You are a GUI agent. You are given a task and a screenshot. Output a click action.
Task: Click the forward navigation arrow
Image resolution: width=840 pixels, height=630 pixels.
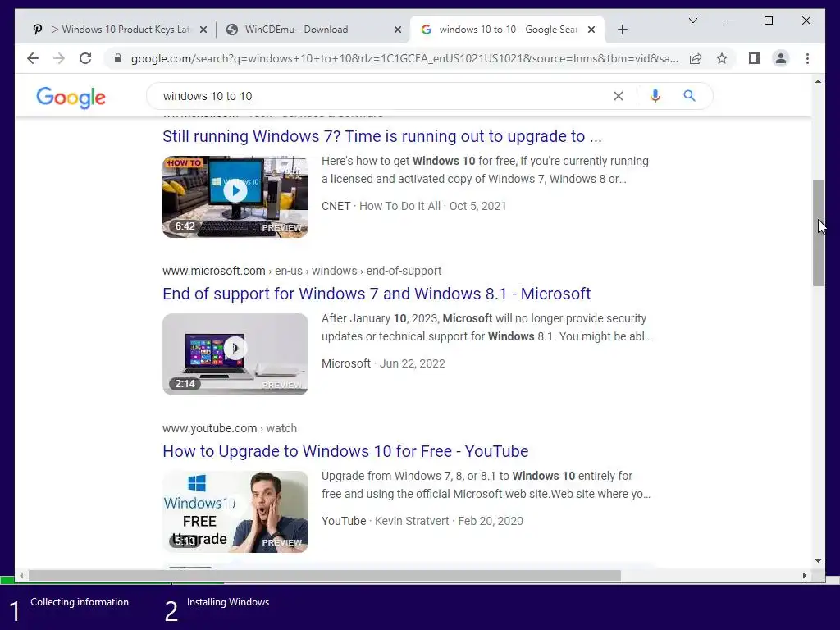pyautogui.click(x=59, y=58)
